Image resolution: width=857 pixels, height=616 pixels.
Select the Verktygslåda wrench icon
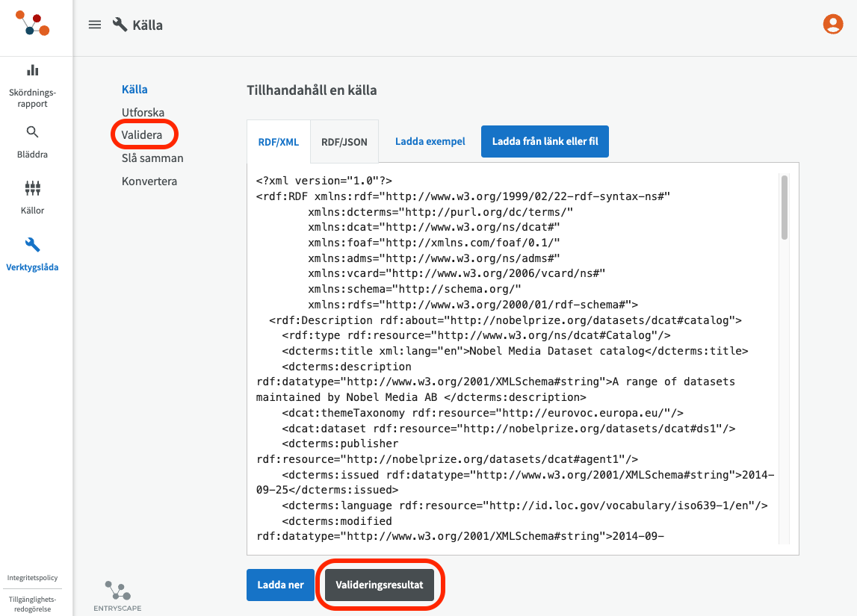32,245
